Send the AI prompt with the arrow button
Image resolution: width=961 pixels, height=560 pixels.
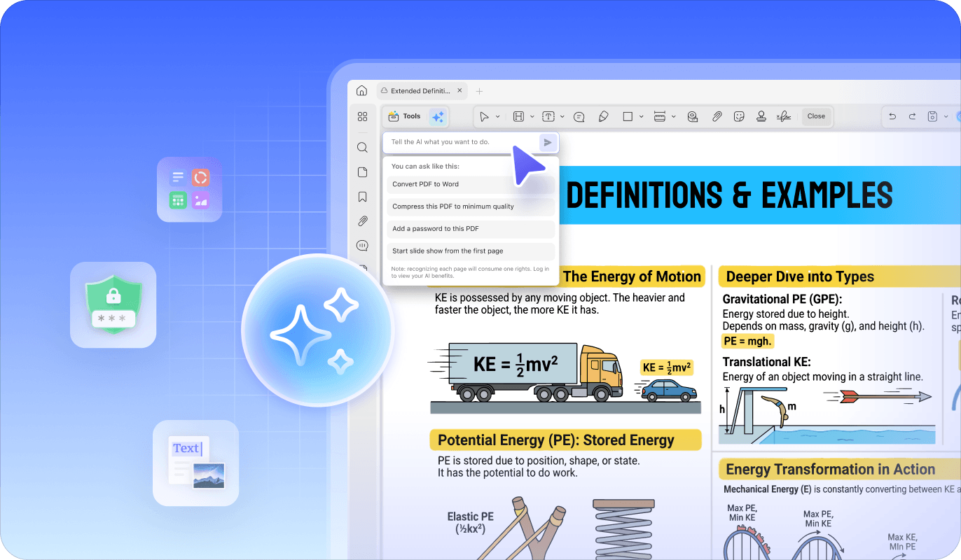(x=548, y=142)
